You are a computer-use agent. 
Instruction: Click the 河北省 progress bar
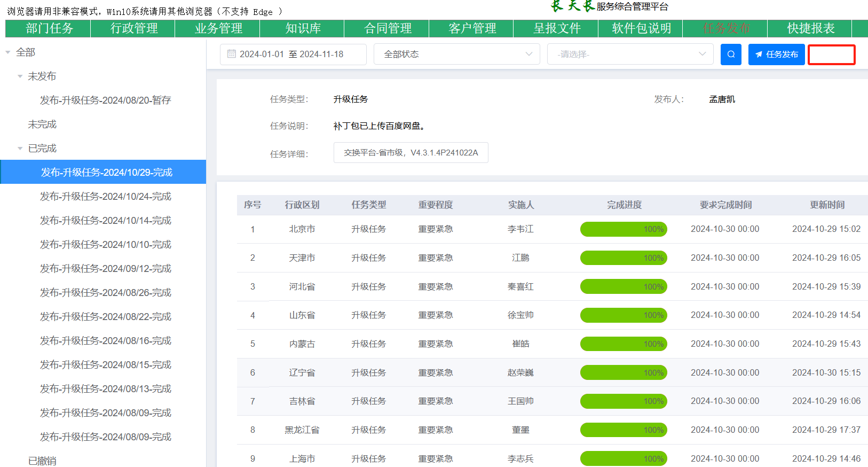tap(624, 286)
